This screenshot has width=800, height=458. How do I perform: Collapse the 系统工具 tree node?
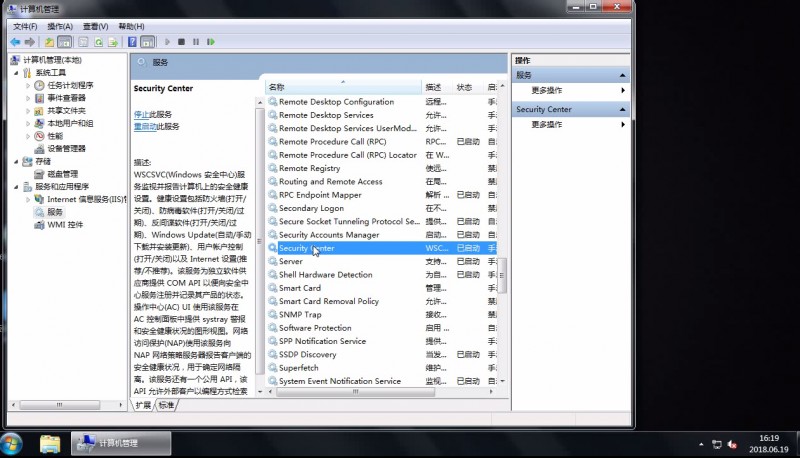[16, 73]
